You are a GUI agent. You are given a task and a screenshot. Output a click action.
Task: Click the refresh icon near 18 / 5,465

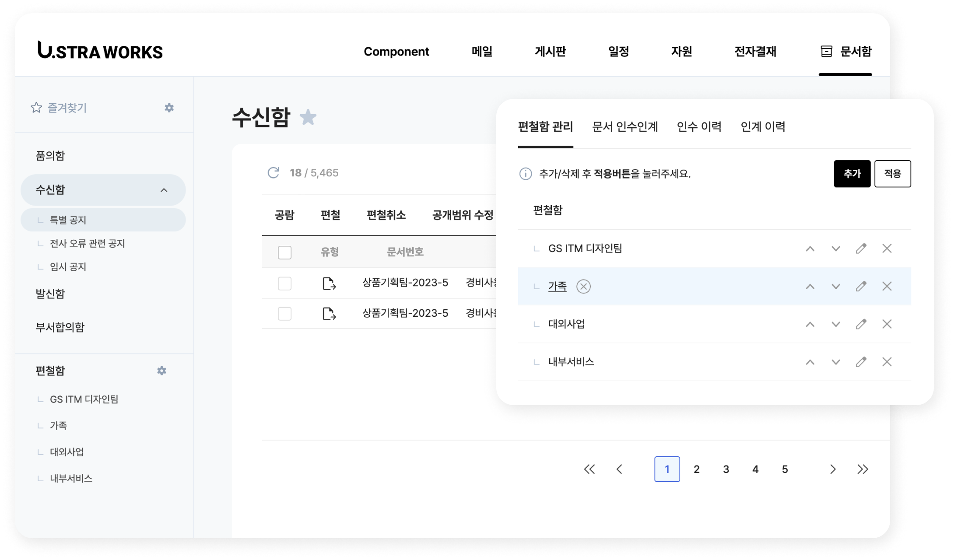tap(274, 173)
